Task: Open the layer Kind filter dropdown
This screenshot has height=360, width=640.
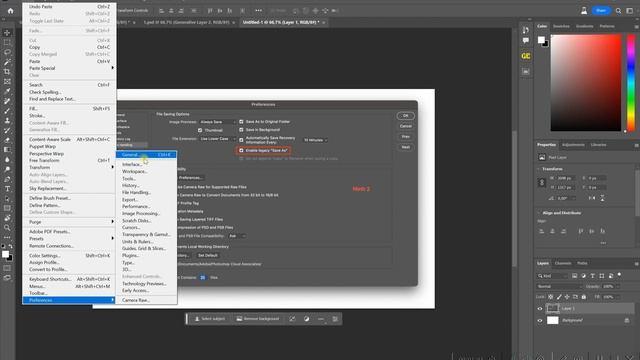Action: tap(553, 276)
